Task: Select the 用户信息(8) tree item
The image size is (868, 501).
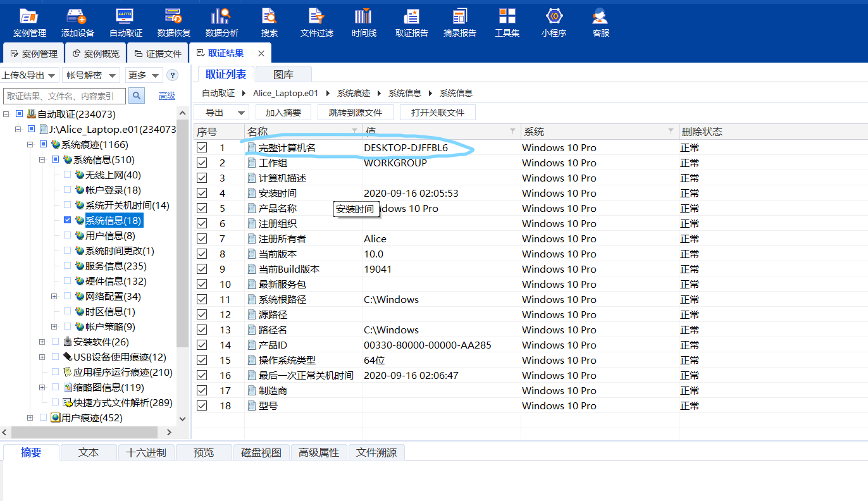Action: coord(110,236)
